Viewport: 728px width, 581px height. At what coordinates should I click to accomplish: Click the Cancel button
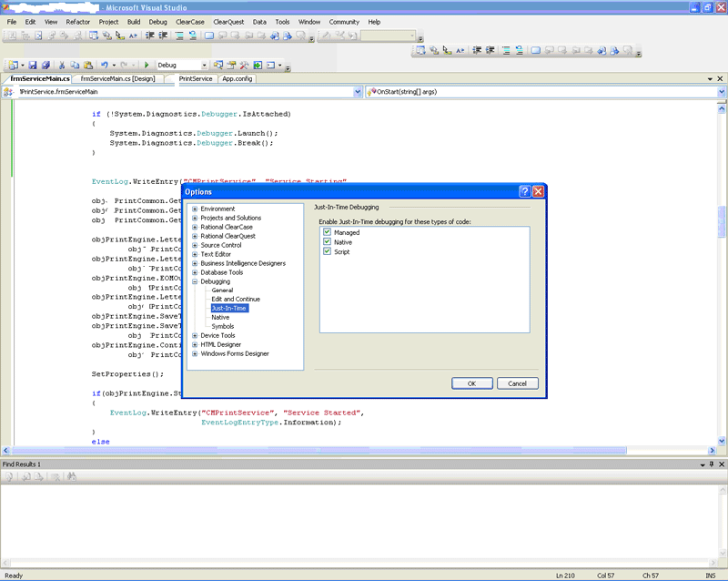coord(518,383)
